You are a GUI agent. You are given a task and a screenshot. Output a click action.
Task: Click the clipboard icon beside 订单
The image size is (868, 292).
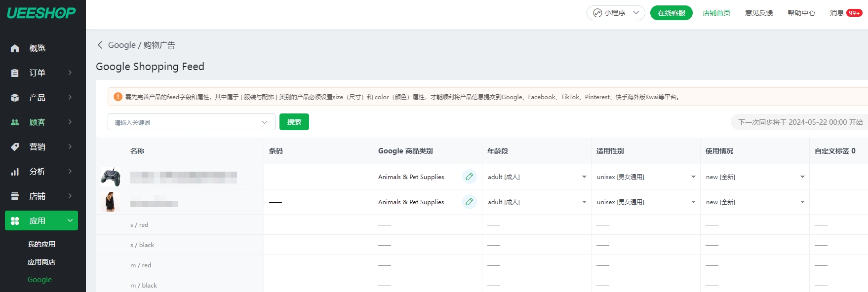(x=15, y=73)
